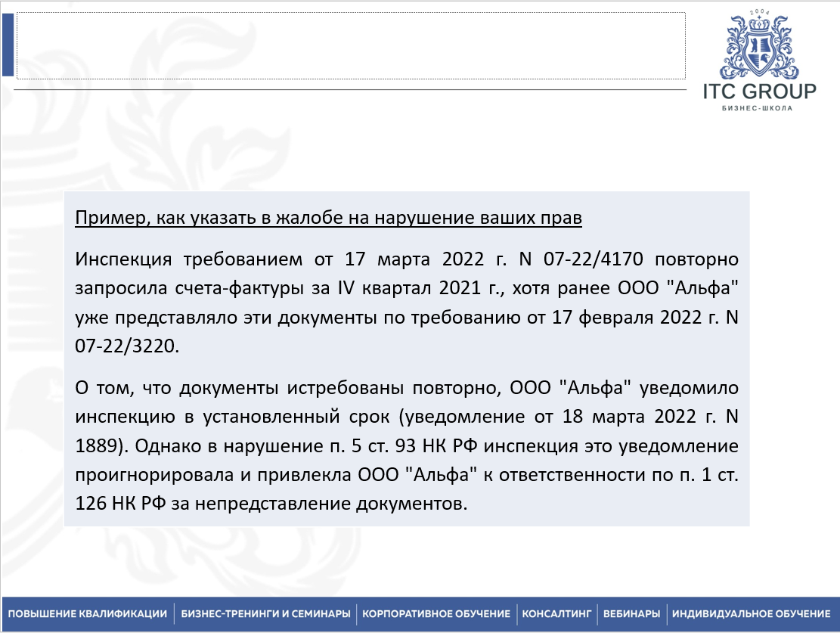
Task: Go to КОРПОРАТИВНОЕ ОБУЧЕНИЕ footer item
Action: point(436,613)
